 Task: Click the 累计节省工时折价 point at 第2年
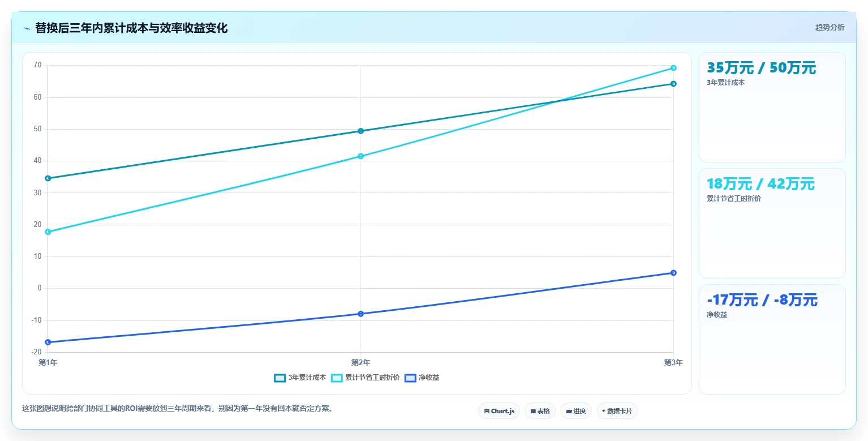pos(360,156)
